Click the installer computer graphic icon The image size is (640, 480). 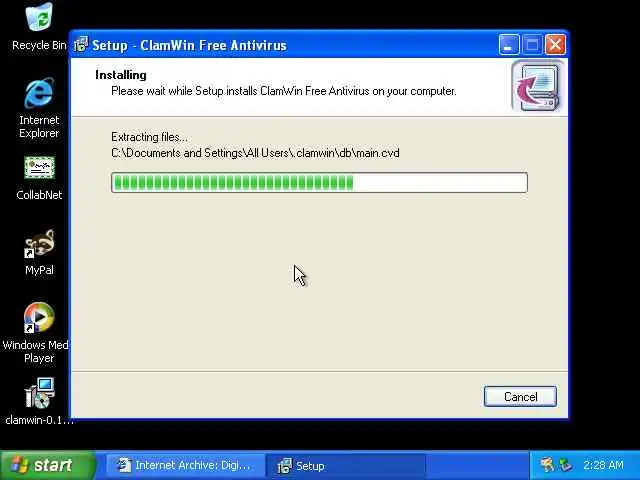[x=538, y=86]
